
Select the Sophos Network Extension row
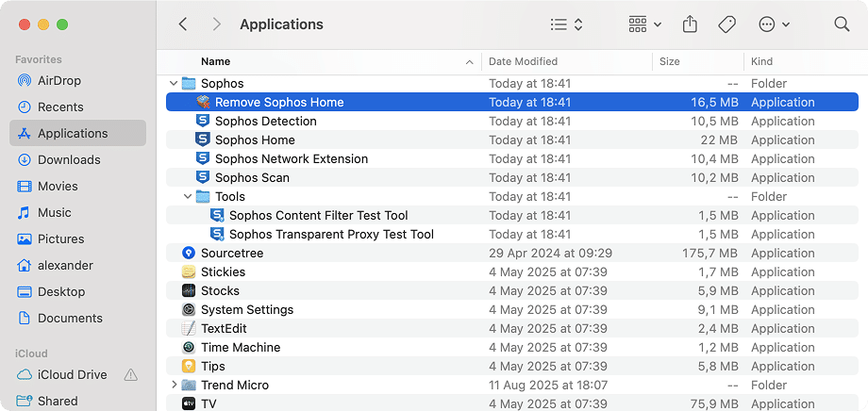291,159
